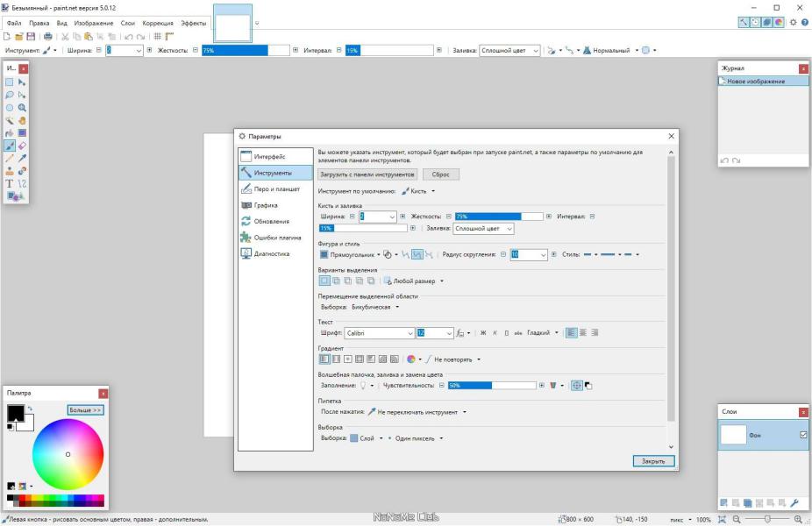
Task: Toggle bold Ж in Текст section
Action: click(x=483, y=333)
